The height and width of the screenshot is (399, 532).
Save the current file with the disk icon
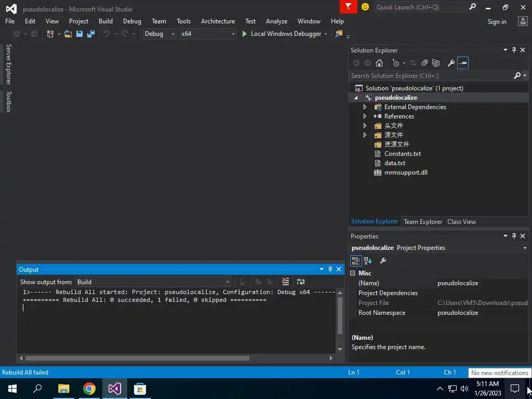coord(79,34)
